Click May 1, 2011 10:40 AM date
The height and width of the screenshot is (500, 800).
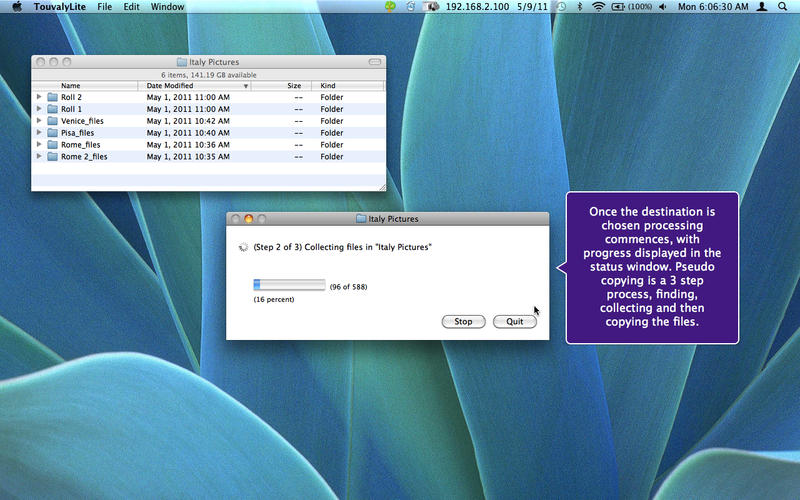pyautogui.click(x=188, y=133)
